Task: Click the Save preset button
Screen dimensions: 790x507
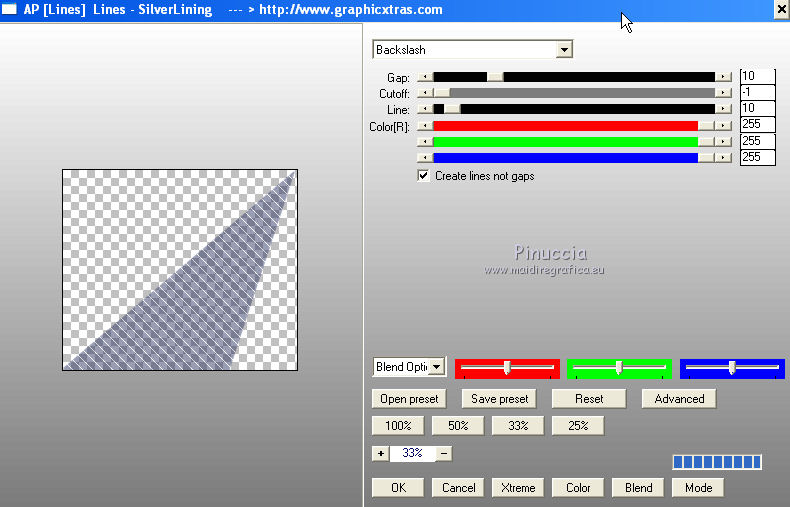Action: pyautogui.click(x=499, y=399)
